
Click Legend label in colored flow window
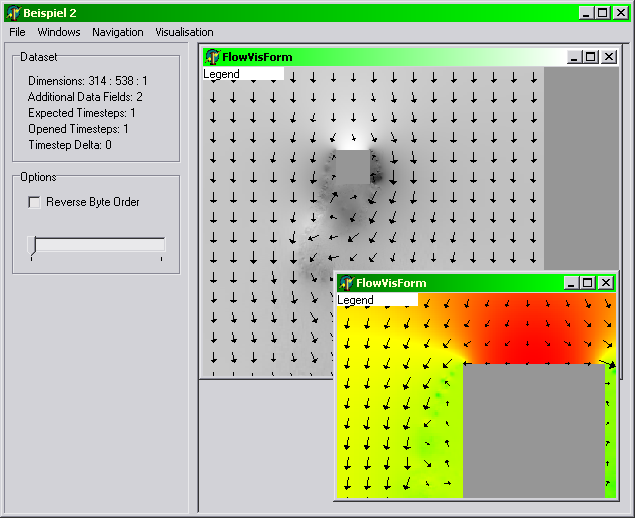(356, 300)
